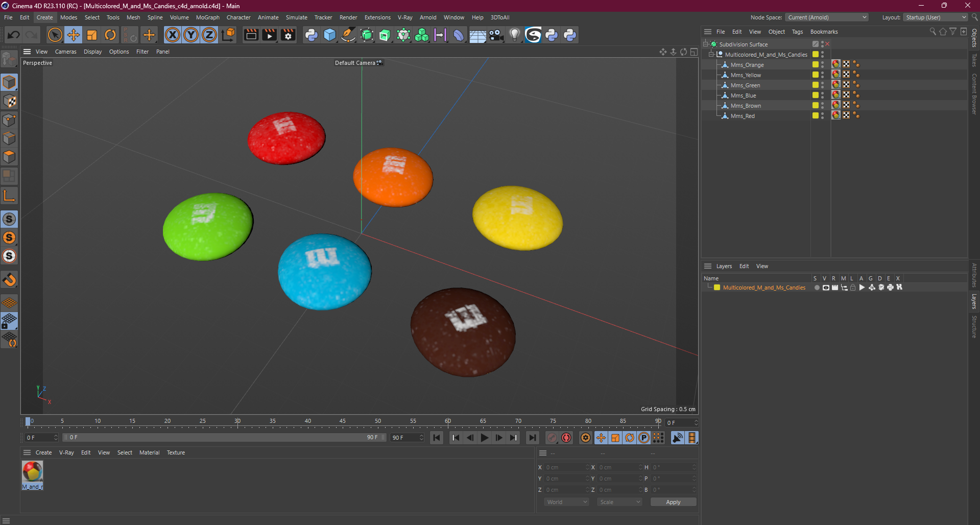This screenshot has width=980, height=525.
Task: Select the Live Selection tool
Action: point(55,35)
